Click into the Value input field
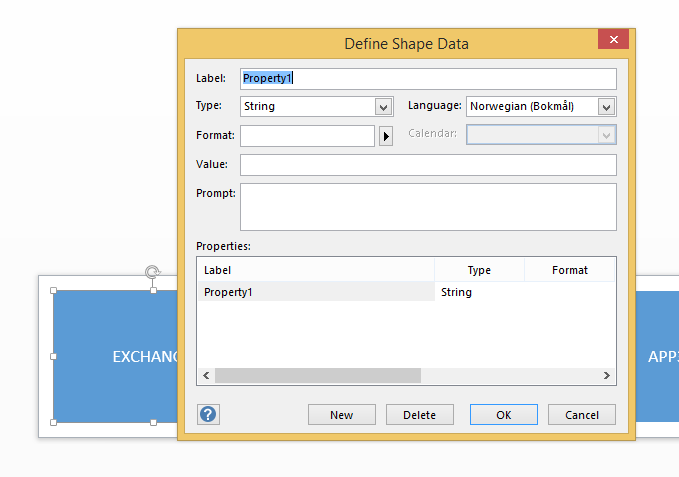This screenshot has width=679, height=477. coord(428,165)
